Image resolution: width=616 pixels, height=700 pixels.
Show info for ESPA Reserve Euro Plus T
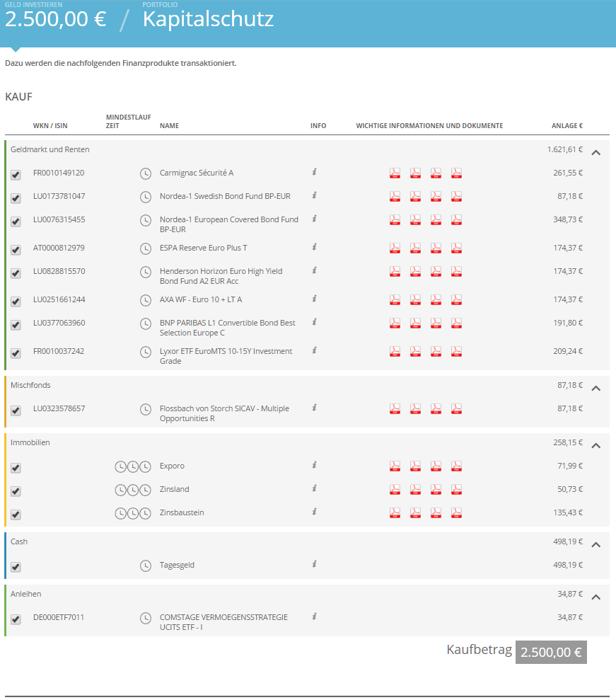pos(315,247)
